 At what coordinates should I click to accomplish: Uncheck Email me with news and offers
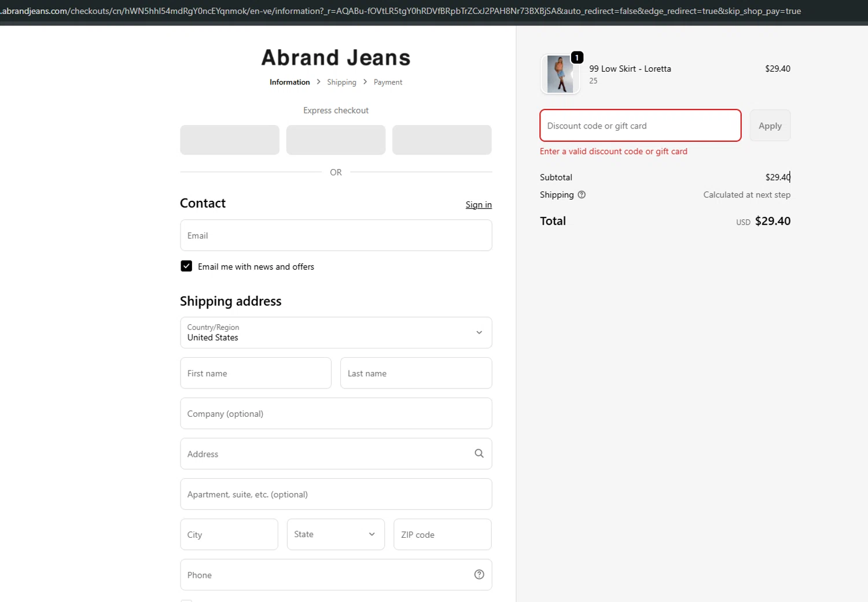tap(186, 266)
